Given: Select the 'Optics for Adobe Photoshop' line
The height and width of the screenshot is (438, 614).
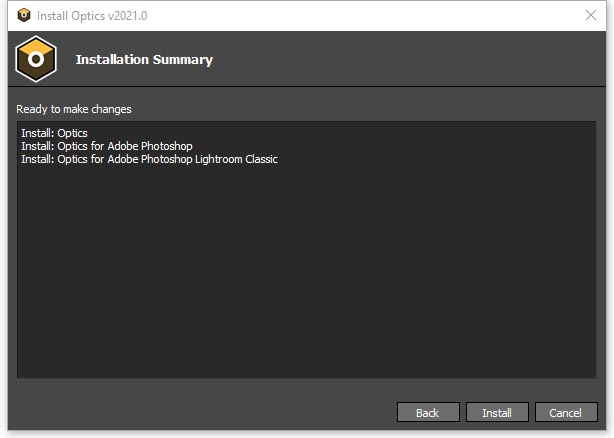Looking at the screenshot, I should pos(107,146).
